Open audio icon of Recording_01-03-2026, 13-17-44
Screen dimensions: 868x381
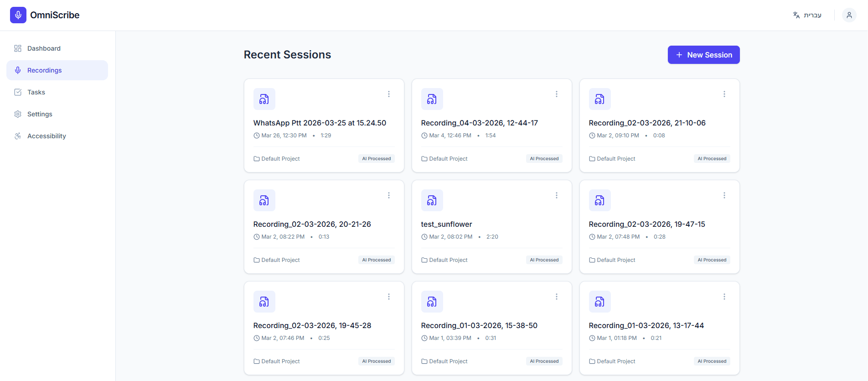(599, 302)
